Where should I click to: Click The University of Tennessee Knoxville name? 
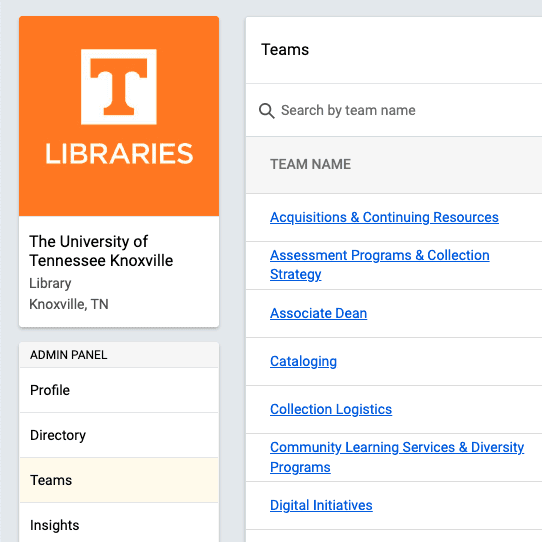[101, 251]
